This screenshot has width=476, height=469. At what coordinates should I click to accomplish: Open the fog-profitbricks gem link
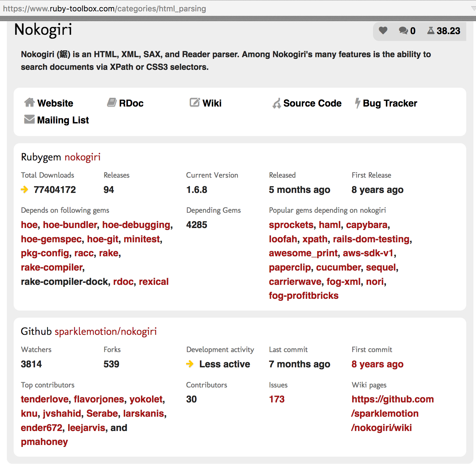click(x=303, y=296)
